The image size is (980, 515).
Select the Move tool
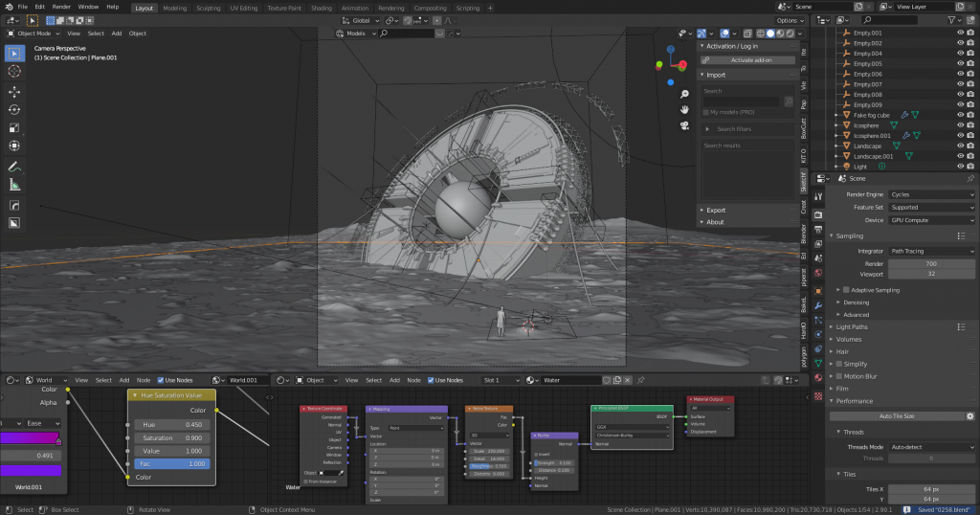13,92
